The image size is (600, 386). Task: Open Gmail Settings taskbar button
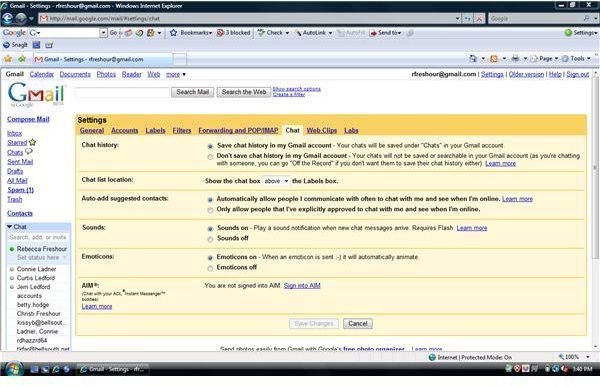coord(113,369)
